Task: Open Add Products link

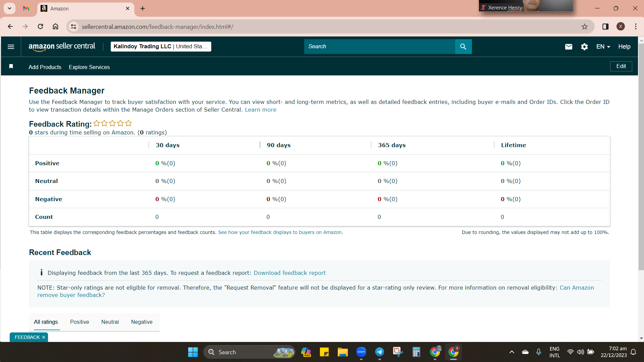Action: 45,67
